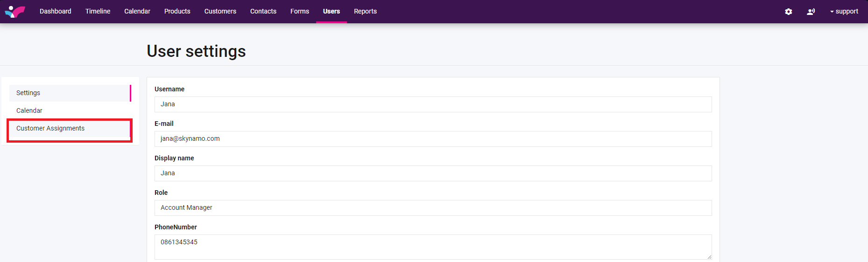Select Contacts in the navigation bar
Image resolution: width=868 pixels, height=262 pixels.
coord(263,11)
